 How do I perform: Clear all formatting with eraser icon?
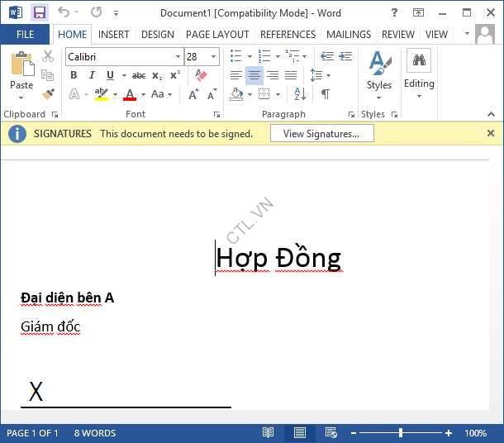coord(201,75)
